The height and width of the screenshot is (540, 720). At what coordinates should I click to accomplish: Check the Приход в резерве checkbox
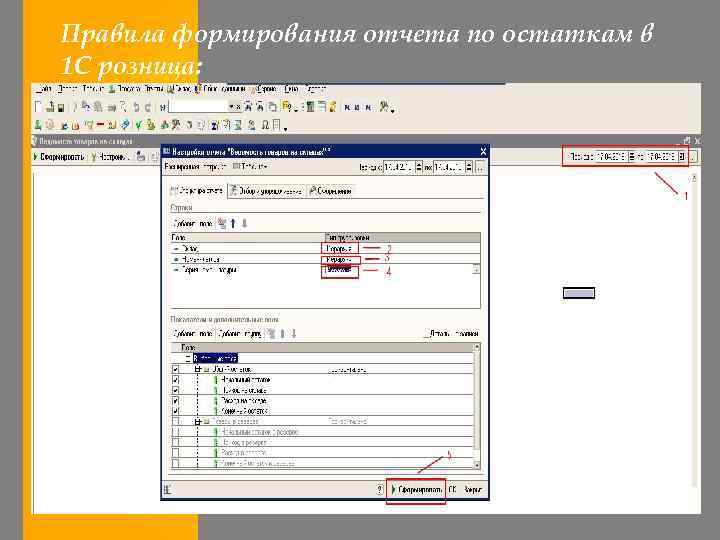point(175,443)
